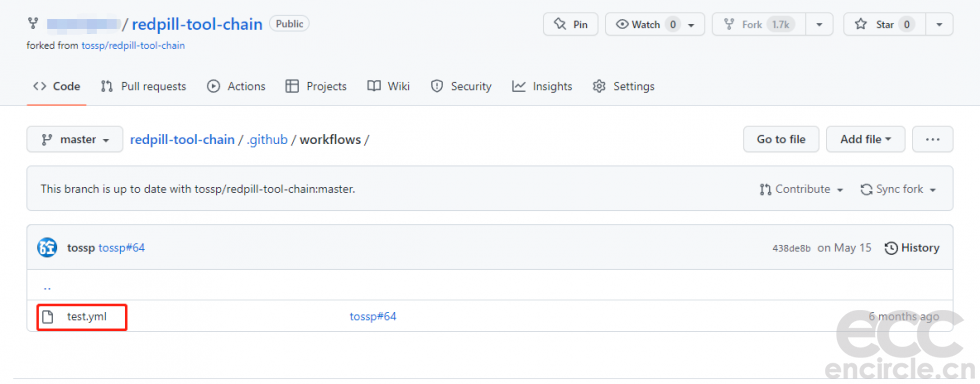Open the Sync fork dropdown
The width and height of the screenshot is (980, 384).
[898, 189]
